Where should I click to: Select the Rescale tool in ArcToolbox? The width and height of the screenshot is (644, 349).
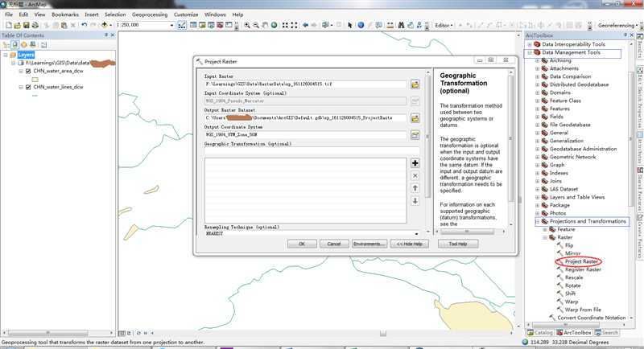(574, 277)
